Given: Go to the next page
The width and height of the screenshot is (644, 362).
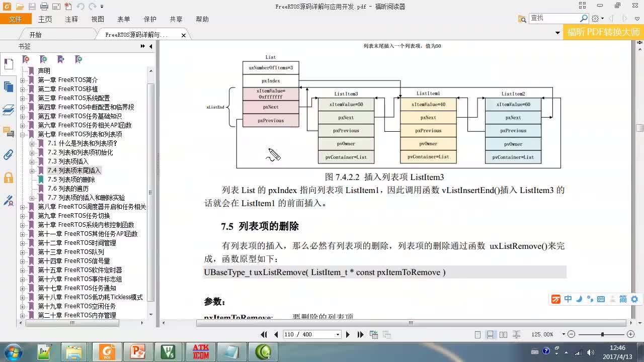Looking at the screenshot, I should click(348, 334).
